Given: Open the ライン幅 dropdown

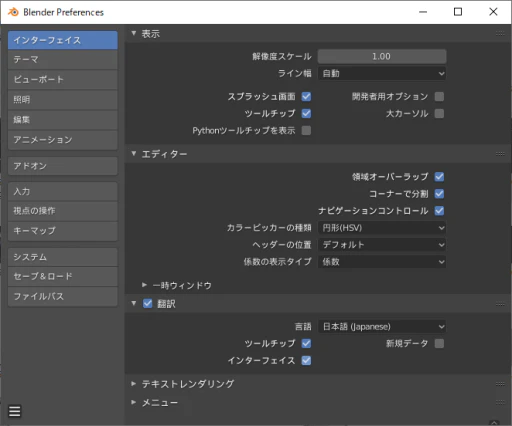Looking at the screenshot, I should (382, 73).
